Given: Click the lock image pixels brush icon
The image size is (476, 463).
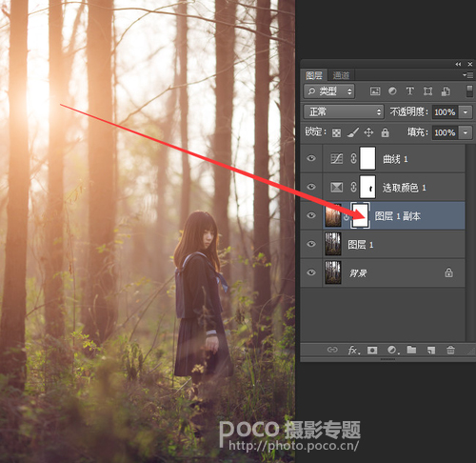Looking at the screenshot, I should point(352,132).
